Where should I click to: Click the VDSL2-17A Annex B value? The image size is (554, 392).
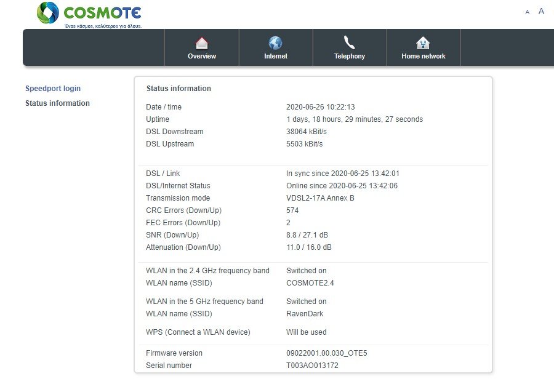pos(320,198)
